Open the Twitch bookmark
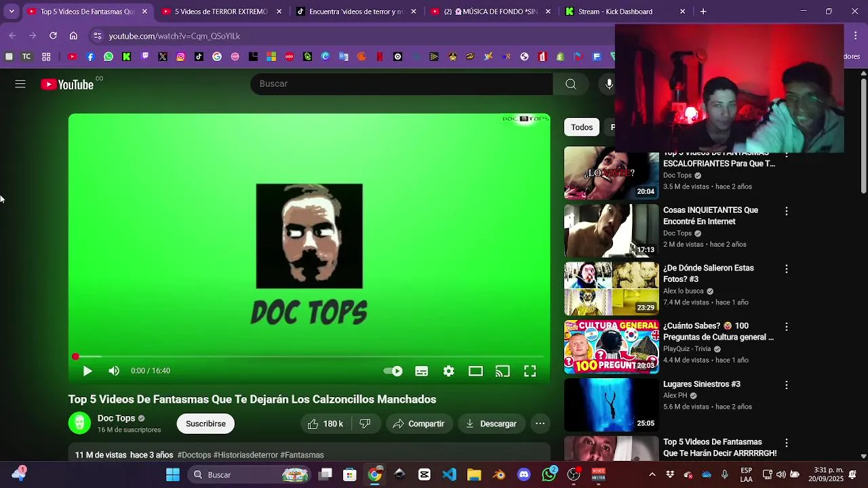868x488 pixels. click(x=144, y=57)
